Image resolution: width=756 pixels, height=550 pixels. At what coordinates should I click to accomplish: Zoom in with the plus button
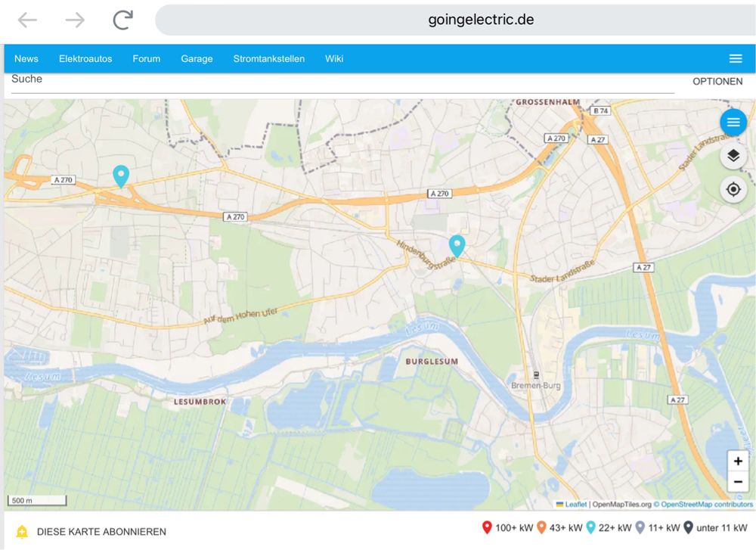click(x=738, y=460)
